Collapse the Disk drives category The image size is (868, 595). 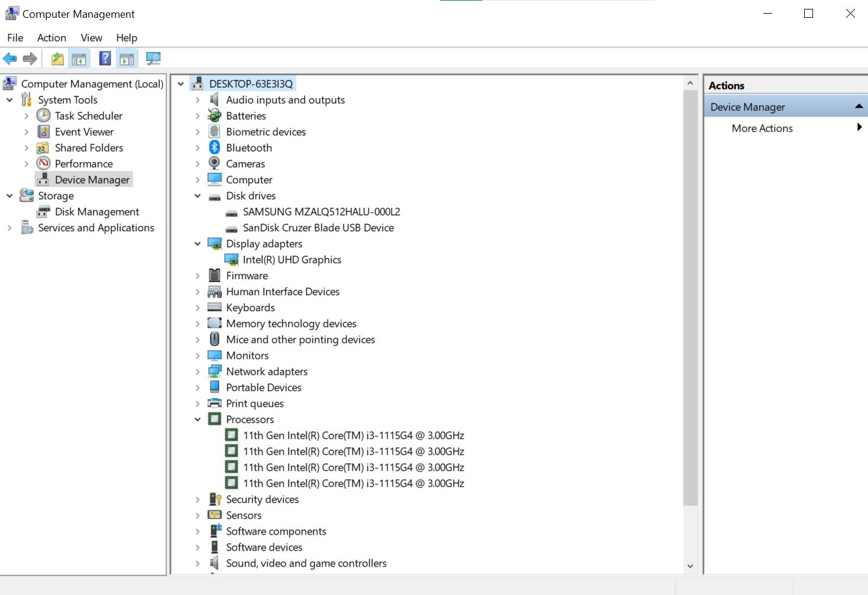[x=197, y=196]
